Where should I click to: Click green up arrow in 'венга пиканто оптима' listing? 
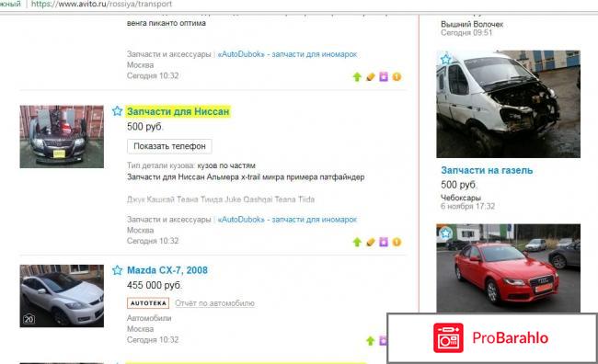(357, 76)
